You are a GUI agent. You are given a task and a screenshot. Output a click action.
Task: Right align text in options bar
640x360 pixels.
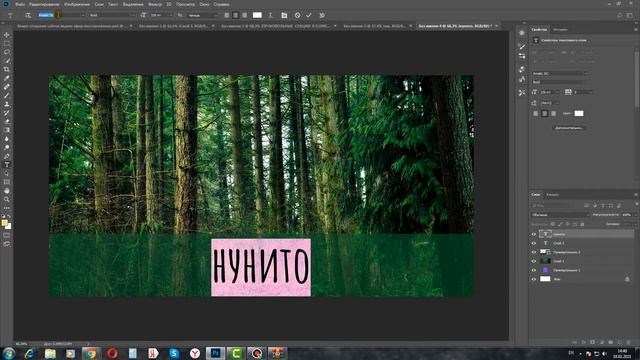tap(244, 15)
